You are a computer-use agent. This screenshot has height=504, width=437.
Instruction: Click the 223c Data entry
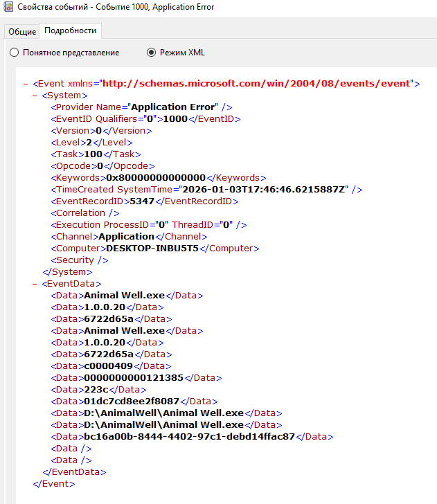(x=98, y=390)
